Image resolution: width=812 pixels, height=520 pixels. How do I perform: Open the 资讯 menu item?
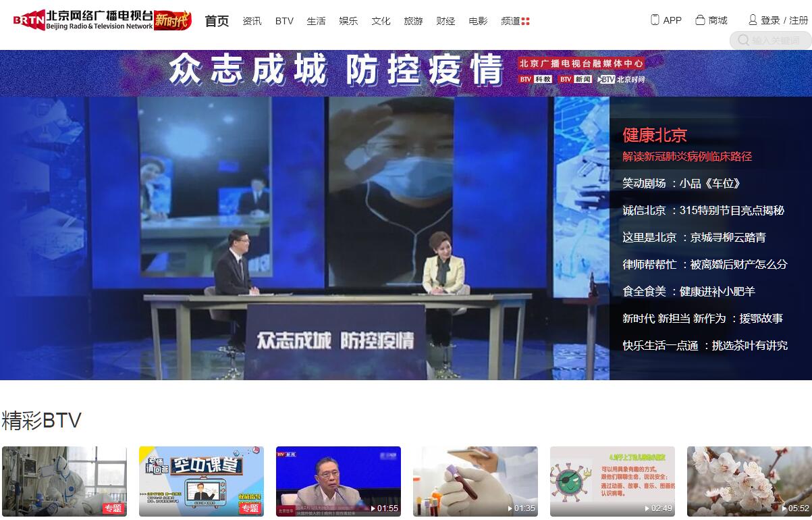click(252, 21)
